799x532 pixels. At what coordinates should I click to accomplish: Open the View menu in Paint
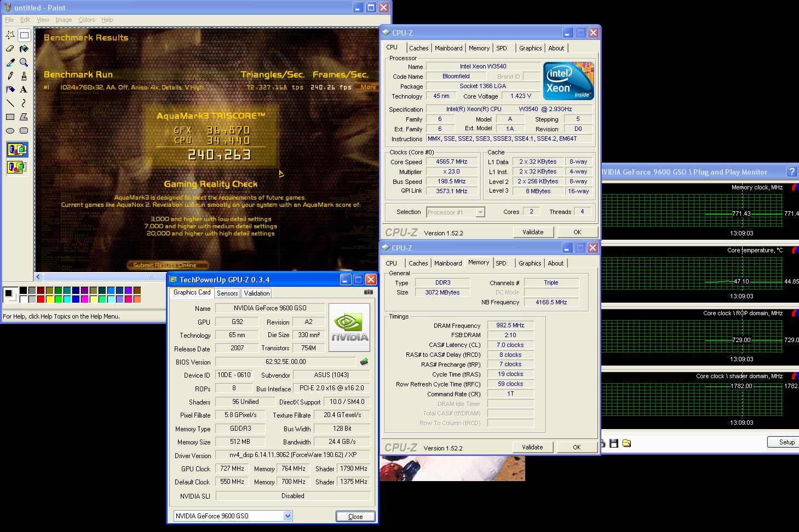pos(43,20)
